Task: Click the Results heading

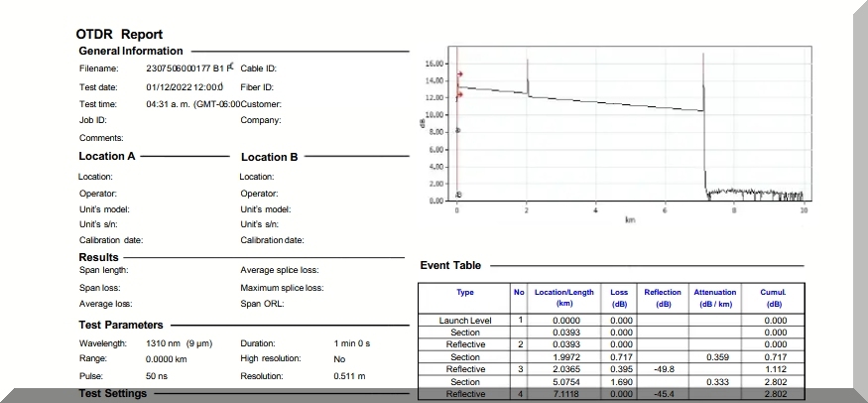Action: 98,257
